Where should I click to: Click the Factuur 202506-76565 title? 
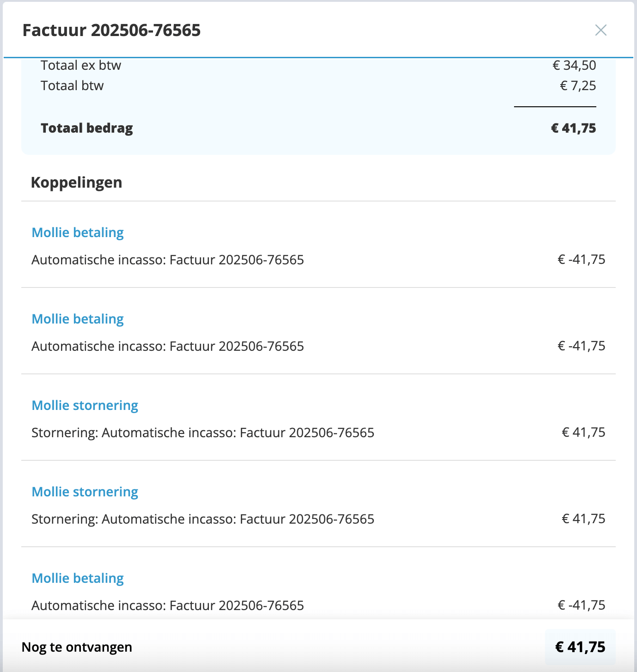pyautogui.click(x=112, y=31)
